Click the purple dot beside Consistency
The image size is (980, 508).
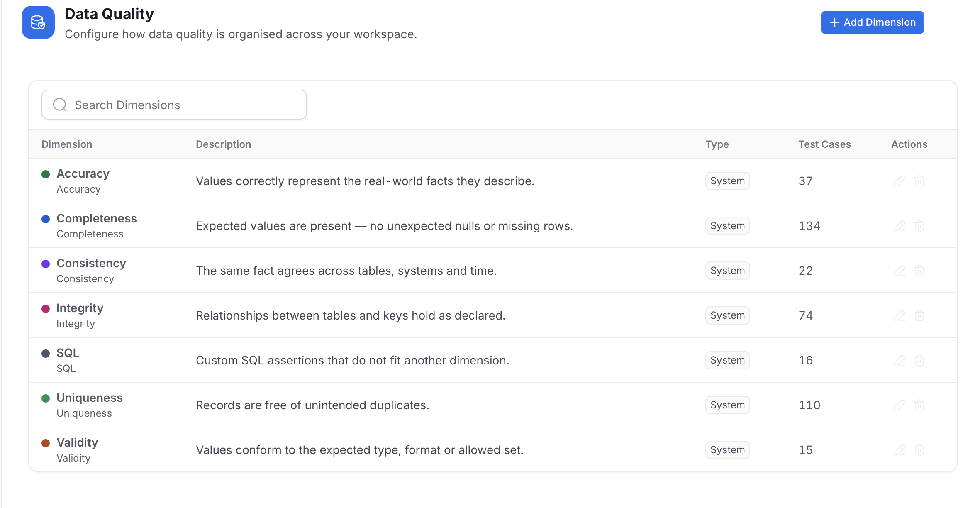pos(46,264)
